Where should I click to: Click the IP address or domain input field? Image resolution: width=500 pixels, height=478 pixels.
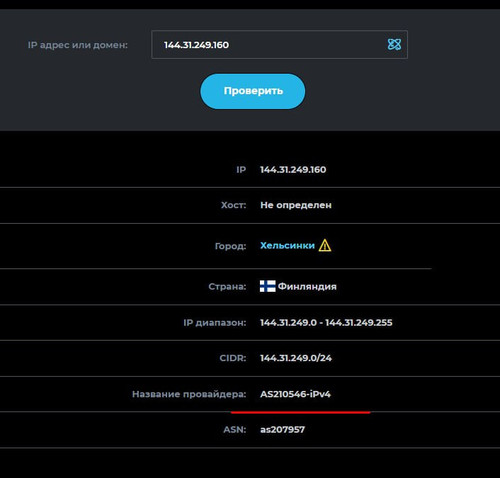pos(279,45)
